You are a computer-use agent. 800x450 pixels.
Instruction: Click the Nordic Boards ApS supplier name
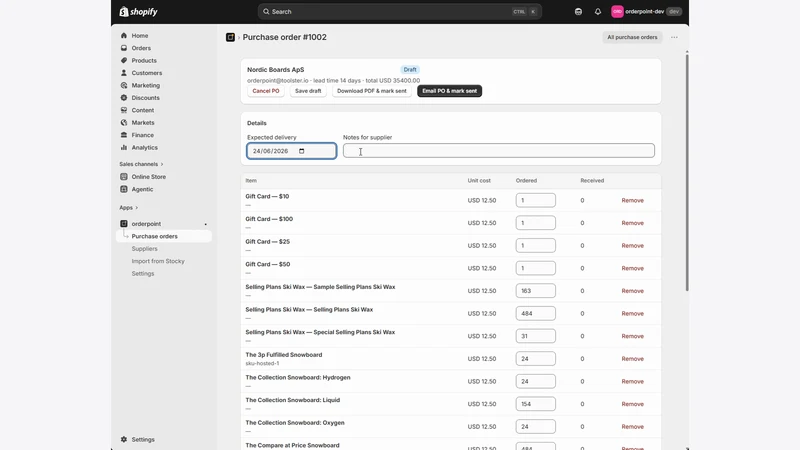(276, 69)
